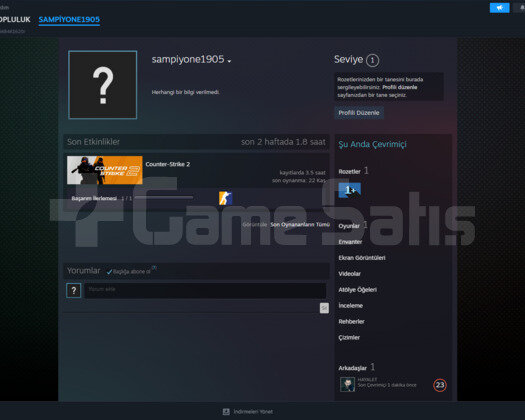Click the Başarım İlerlemesi progress bar
The height and width of the screenshot is (420, 525).
point(163,198)
